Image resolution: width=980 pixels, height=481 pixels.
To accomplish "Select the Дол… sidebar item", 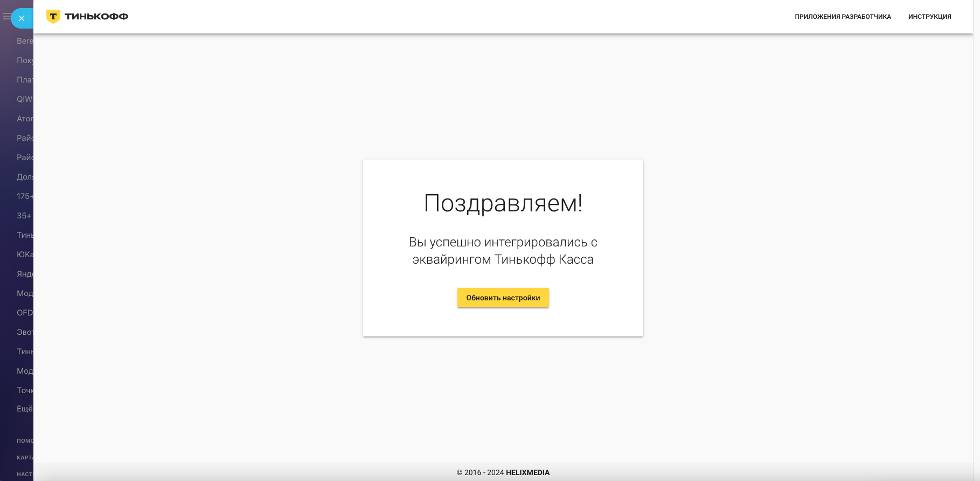I will tap(25, 177).
